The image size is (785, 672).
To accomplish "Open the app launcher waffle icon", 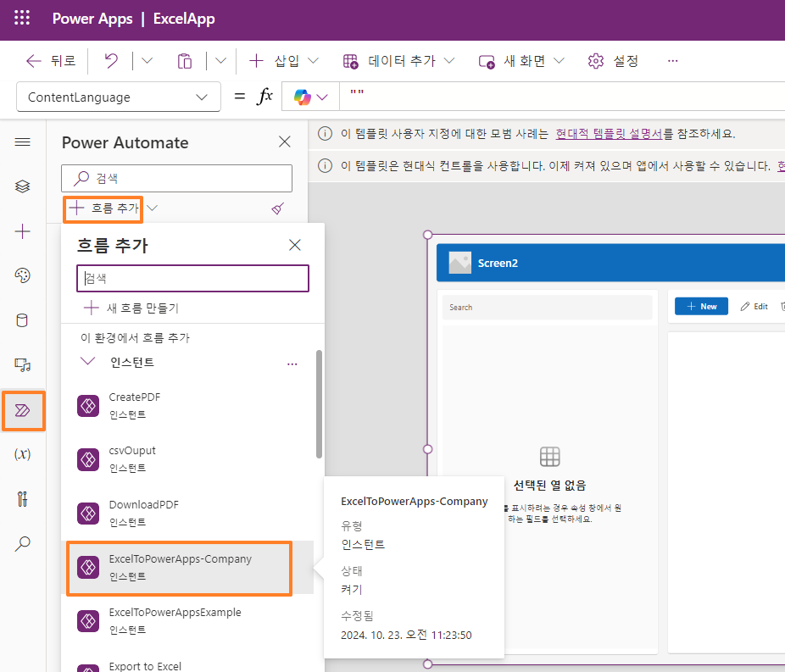I will 21,18.
